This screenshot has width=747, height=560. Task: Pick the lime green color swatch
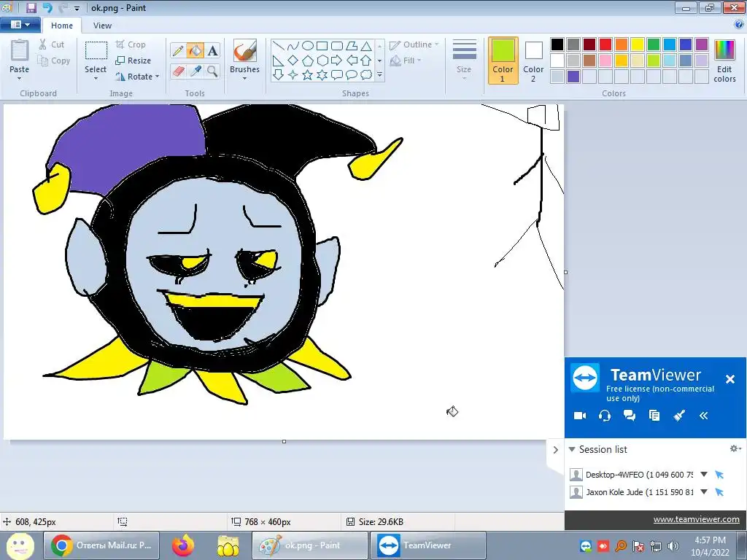(x=653, y=61)
